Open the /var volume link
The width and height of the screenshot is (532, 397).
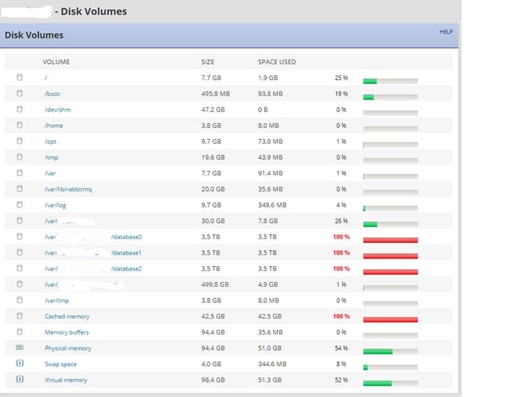pos(50,173)
